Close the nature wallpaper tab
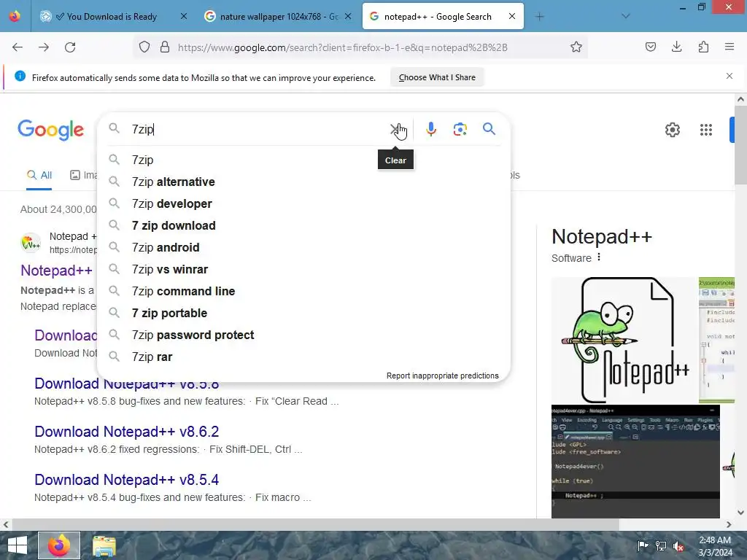The image size is (747, 560). tap(348, 16)
